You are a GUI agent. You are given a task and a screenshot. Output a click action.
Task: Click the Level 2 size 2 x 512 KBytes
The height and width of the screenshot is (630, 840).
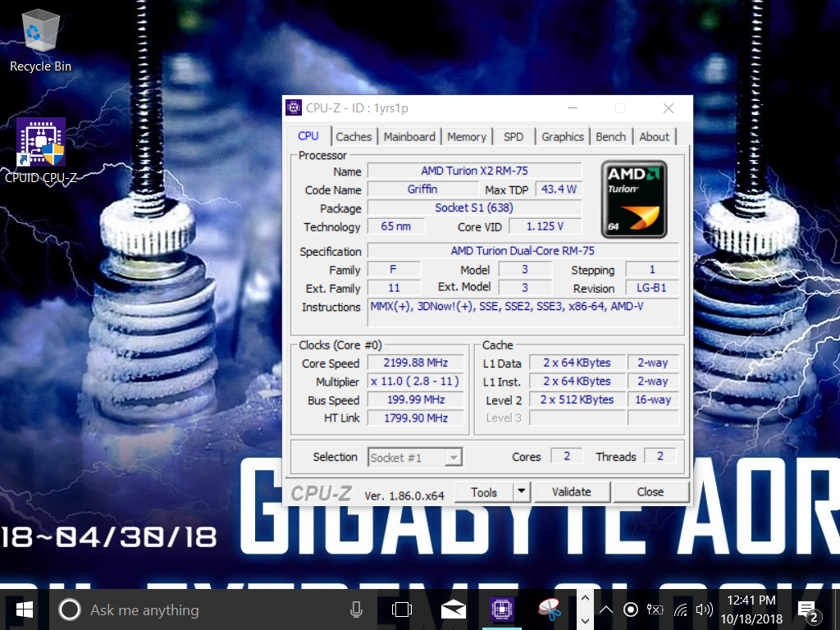(x=577, y=399)
